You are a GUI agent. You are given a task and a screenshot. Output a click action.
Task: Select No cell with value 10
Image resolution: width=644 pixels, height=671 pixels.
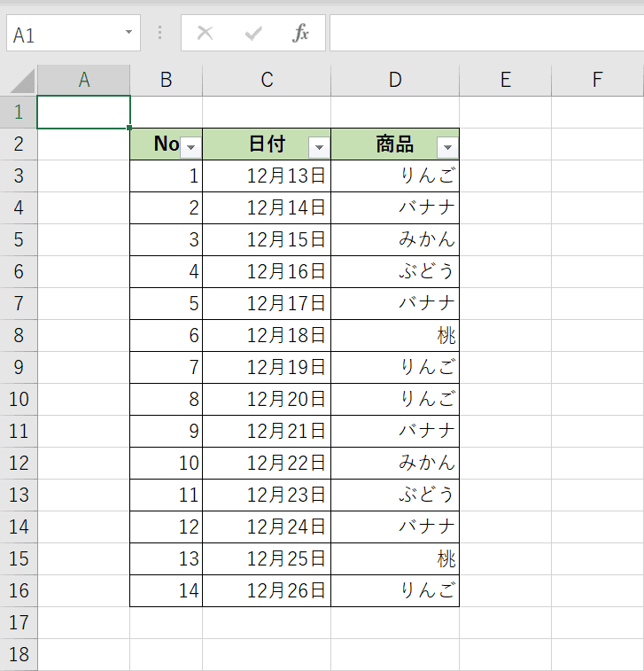167,463
